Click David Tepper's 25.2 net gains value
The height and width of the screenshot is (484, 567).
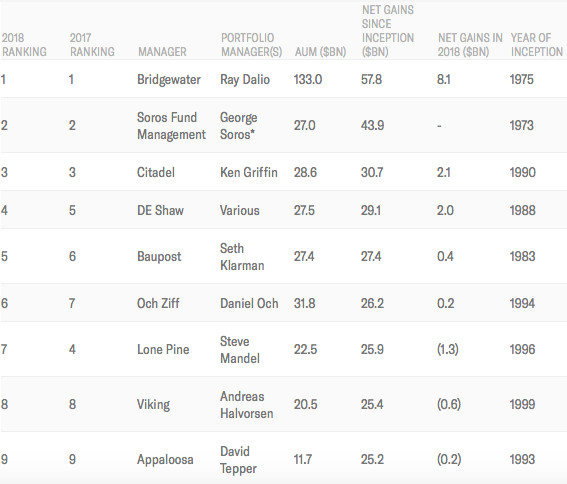372,459
